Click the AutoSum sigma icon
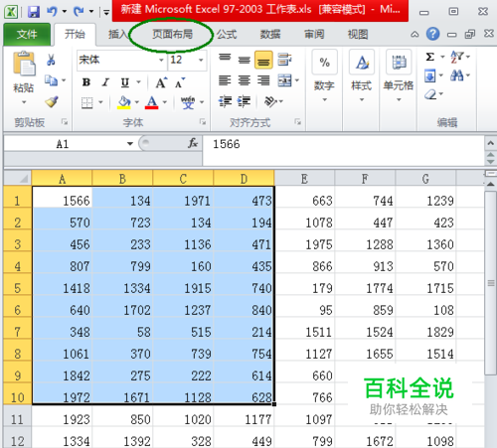Screen dimensions: 497x448 coord(430,57)
